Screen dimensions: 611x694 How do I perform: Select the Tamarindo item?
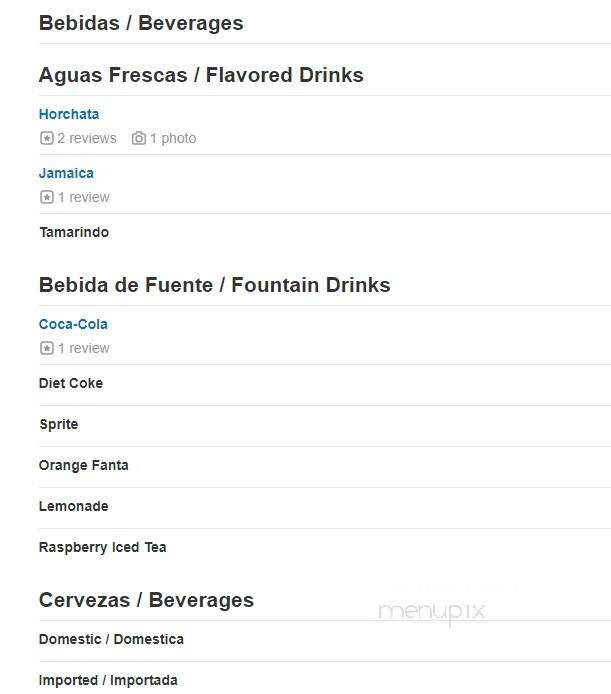[74, 232]
